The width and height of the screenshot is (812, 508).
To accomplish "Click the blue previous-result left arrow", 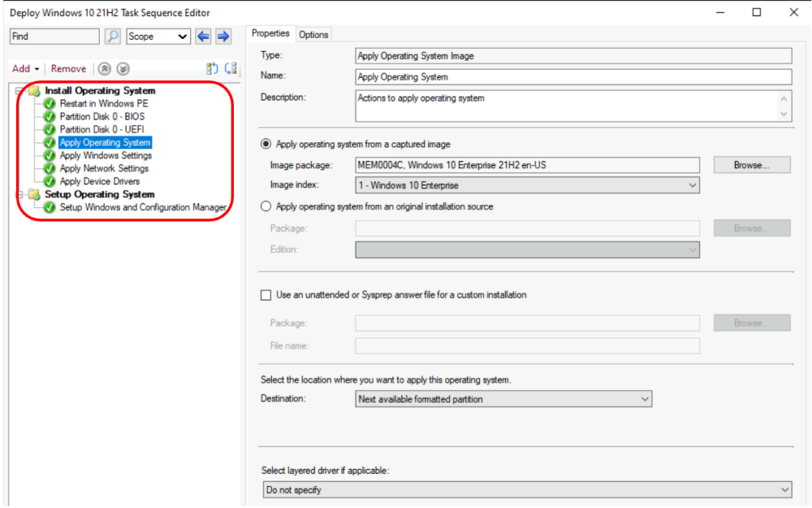I will [204, 37].
